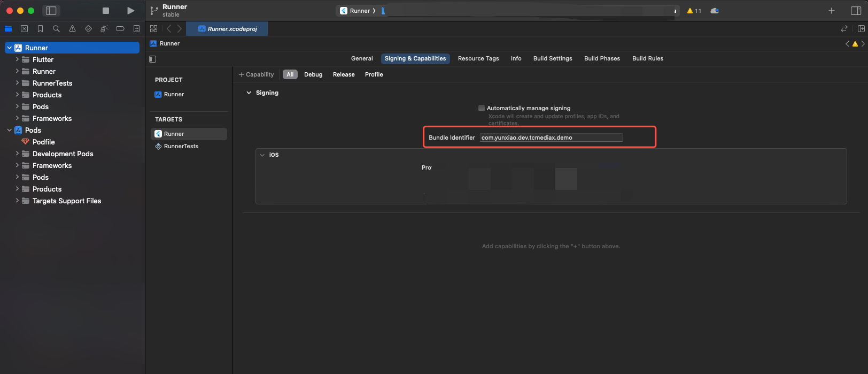Open the Source Control navigator icon
868x374 pixels.
[24, 29]
